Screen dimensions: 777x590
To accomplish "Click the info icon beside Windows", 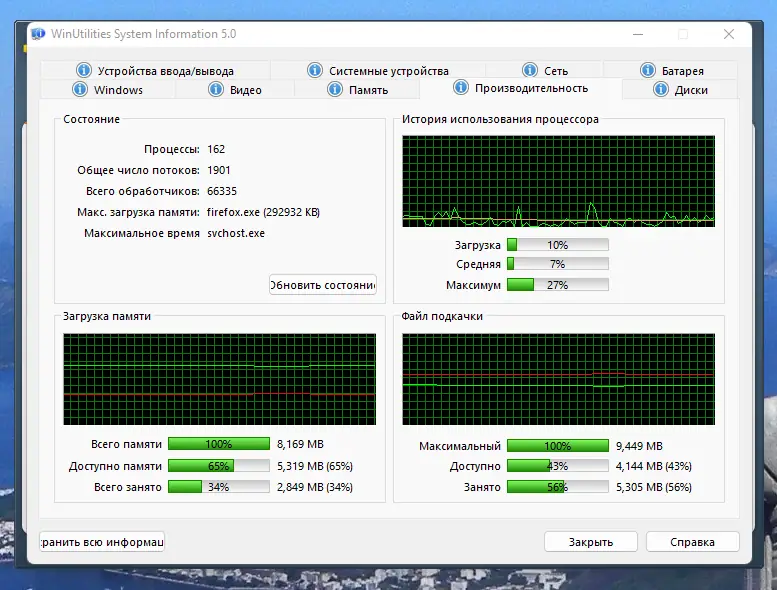I will [80, 89].
